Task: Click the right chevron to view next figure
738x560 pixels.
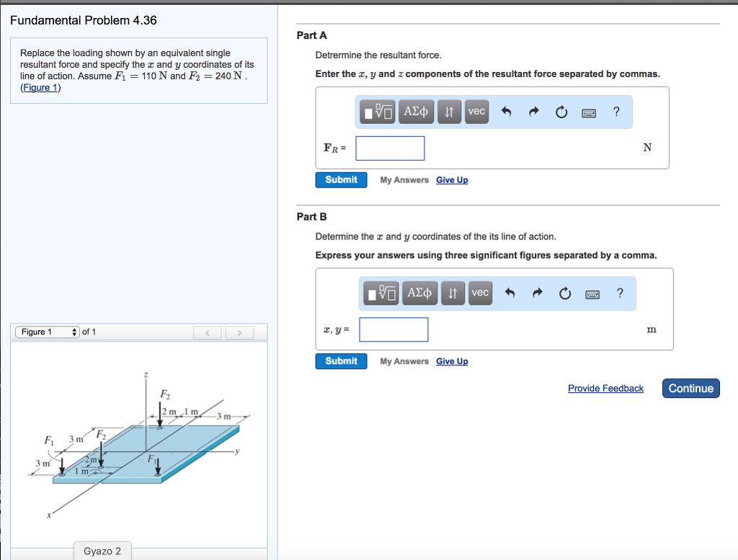Action: 239,332
